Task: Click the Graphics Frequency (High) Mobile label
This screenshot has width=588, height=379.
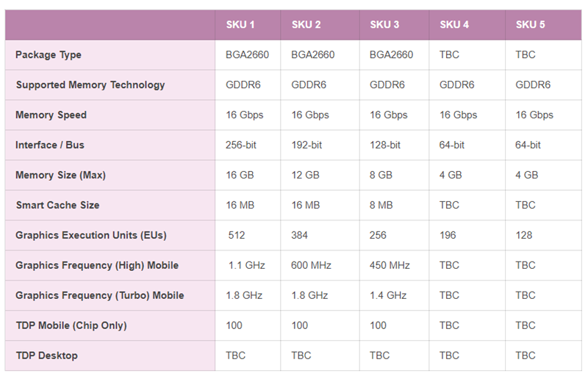Action: (97, 265)
